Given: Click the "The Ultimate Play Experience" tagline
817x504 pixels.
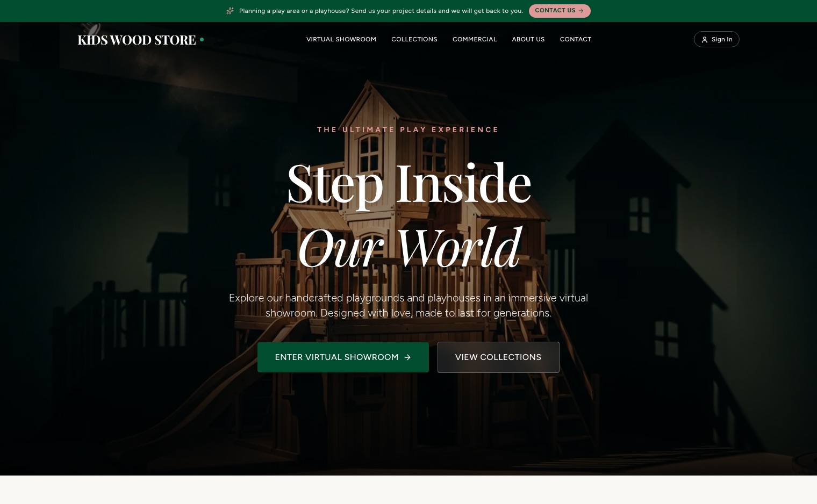Looking at the screenshot, I should tap(408, 129).
